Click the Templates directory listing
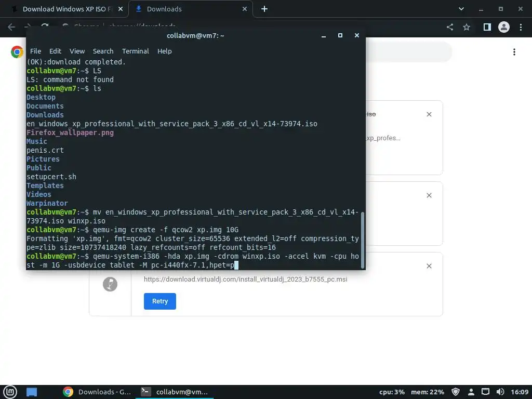The image size is (532, 399). click(x=45, y=185)
